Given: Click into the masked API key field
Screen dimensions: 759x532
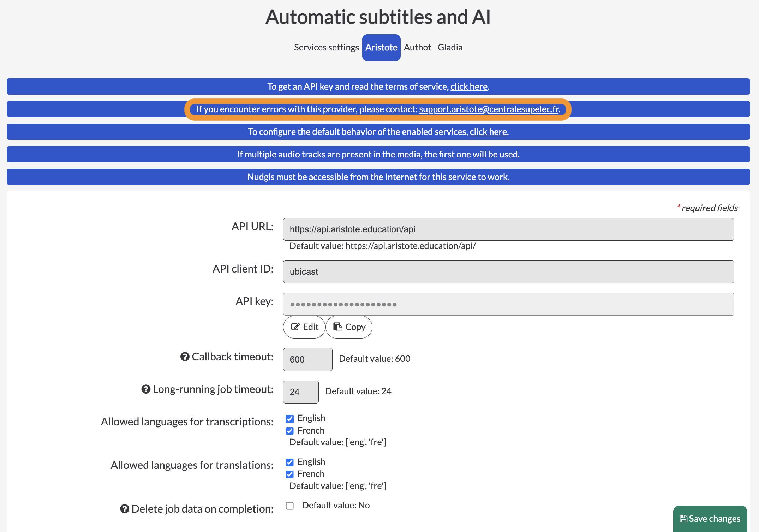Looking at the screenshot, I should pos(508,304).
